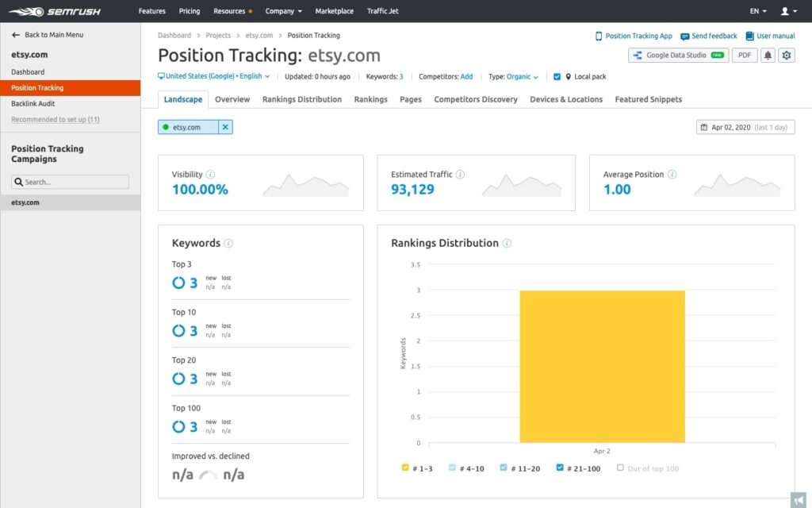This screenshot has width=812, height=508.
Task: Open the Projects breadcrumb link
Action: [218, 35]
